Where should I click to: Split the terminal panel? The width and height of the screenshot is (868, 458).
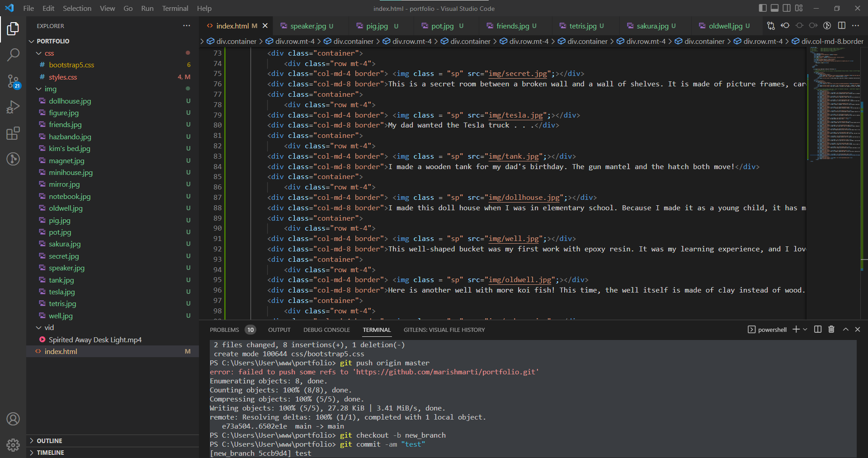[x=817, y=330]
